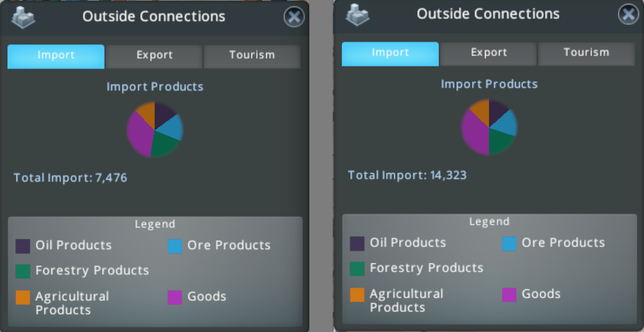The image size is (644, 332).
Task: Click the right import products pie chart
Action: [489, 127]
